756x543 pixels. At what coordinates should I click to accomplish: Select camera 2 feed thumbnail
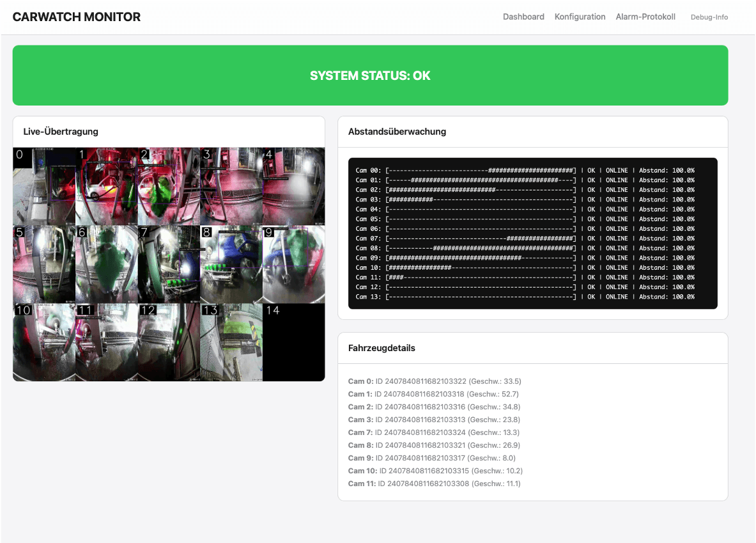pos(169,186)
